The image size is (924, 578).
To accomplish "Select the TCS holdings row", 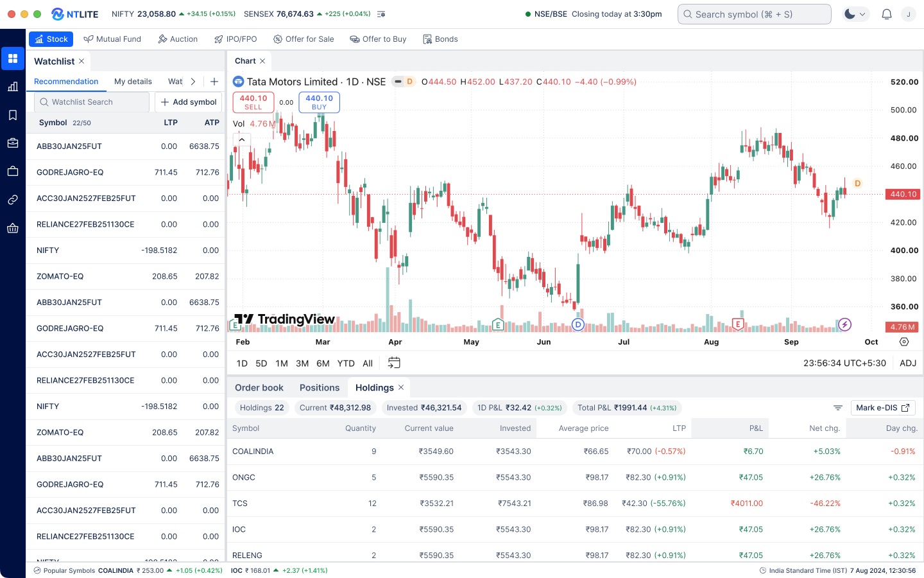I will pos(575,504).
